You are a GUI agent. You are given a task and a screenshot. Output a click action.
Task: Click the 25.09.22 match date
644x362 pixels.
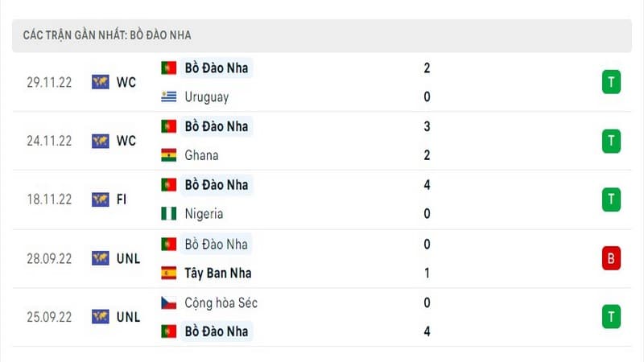[49, 317]
